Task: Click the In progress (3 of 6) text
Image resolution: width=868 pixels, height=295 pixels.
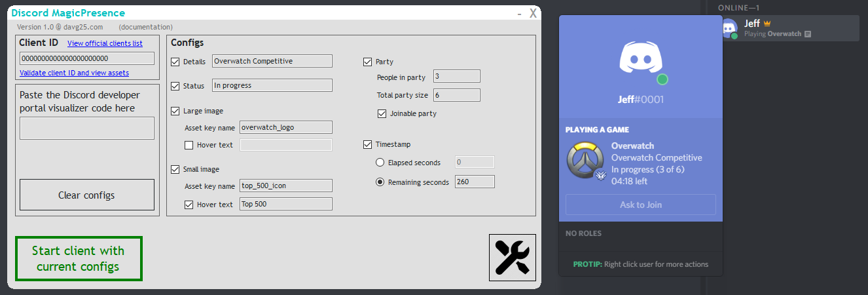Action: click(x=647, y=169)
